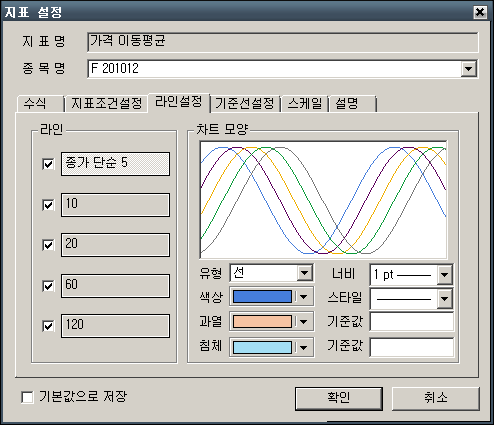Enable 기본값으로 저장 checkbox
This screenshot has height=425, width=494.
click(x=27, y=397)
